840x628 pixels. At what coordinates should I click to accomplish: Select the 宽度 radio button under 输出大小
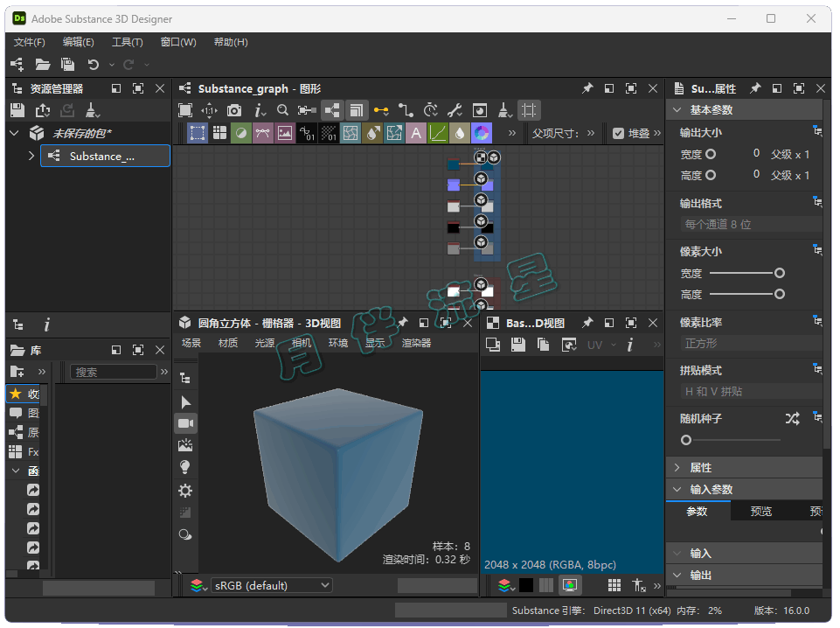click(x=711, y=154)
